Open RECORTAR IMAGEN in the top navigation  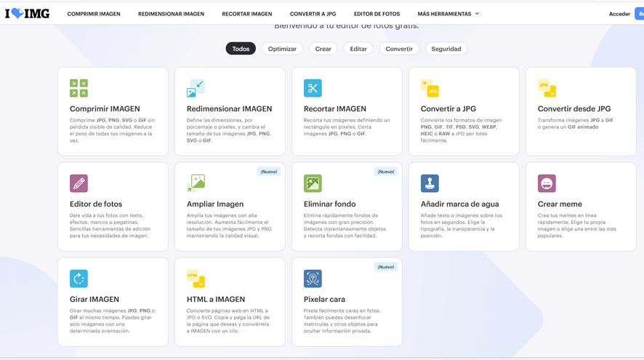pyautogui.click(x=247, y=14)
